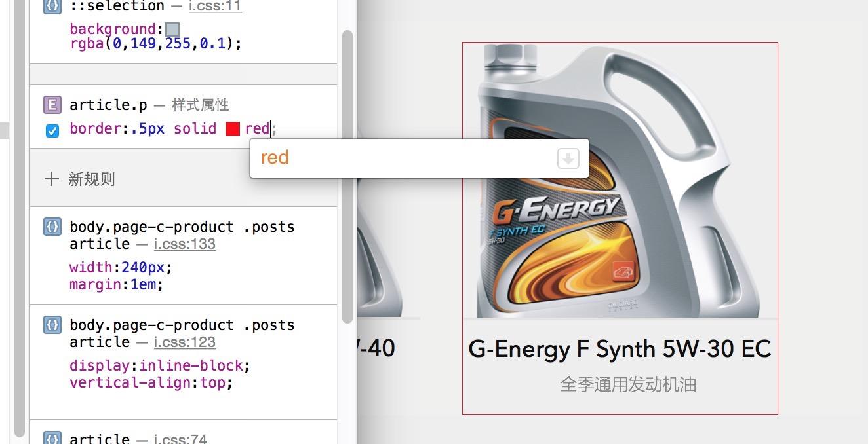Click the G-Energy F Synth 5W-30 EC product thumbnail
The image size is (868, 444).
tap(620, 180)
